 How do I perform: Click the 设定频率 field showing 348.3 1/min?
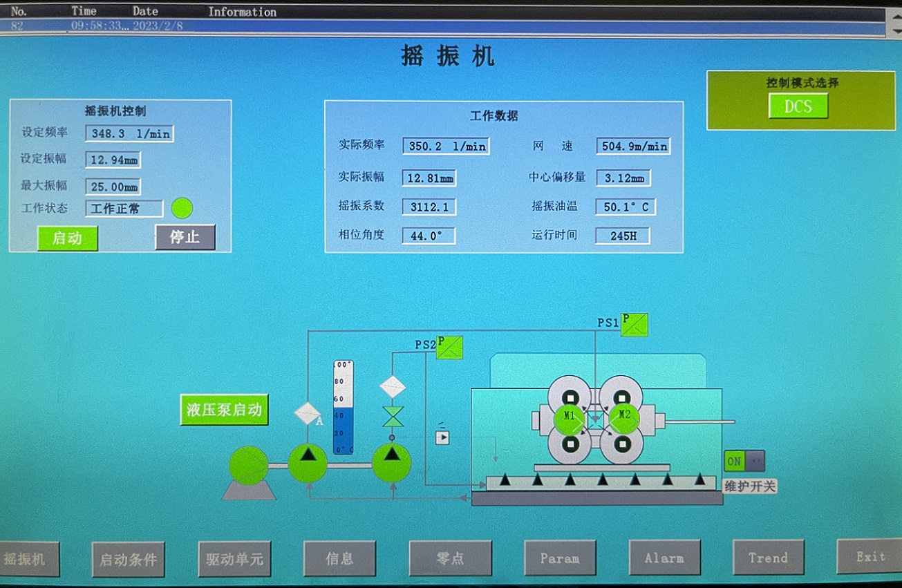129,133
